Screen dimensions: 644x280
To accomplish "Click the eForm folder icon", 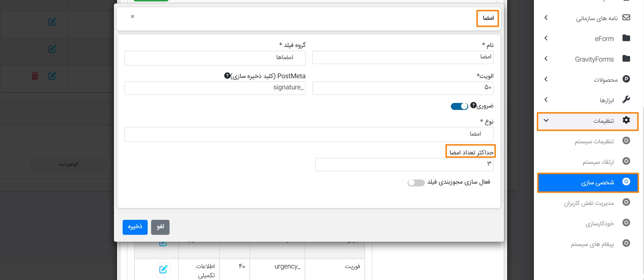I will pyautogui.click(x=626, y=38).
